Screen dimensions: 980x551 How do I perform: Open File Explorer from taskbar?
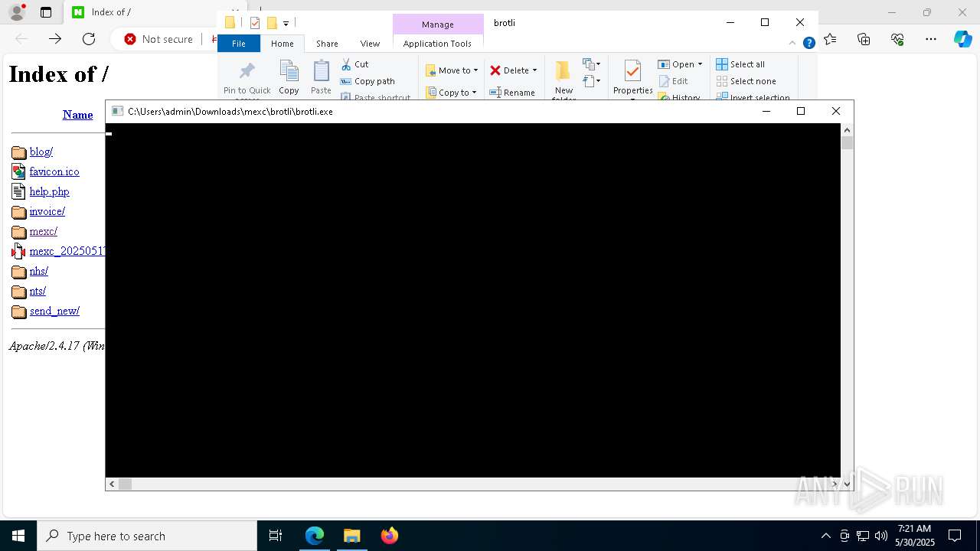(352, 536)
